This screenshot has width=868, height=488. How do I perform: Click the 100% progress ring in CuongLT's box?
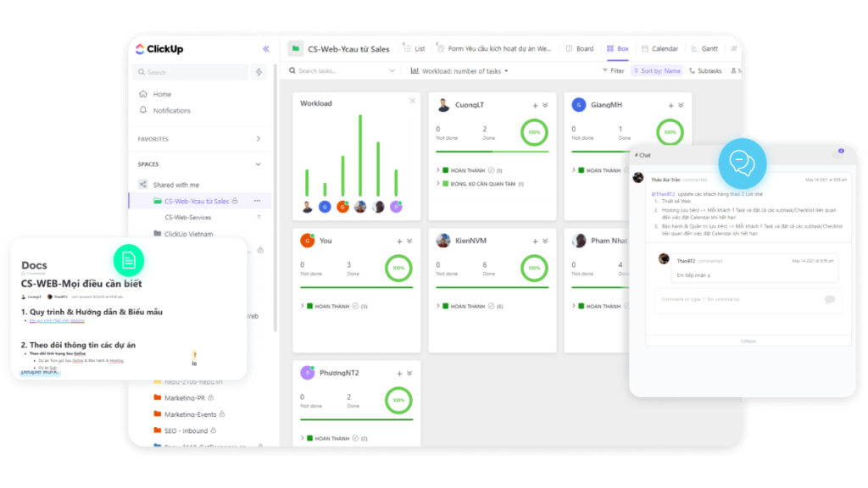534,132
